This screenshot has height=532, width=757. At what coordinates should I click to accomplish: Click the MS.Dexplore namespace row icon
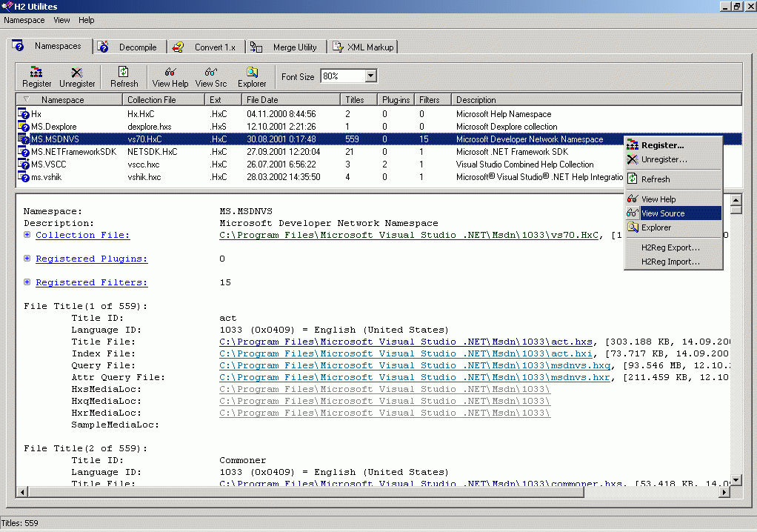pos(24,127)
